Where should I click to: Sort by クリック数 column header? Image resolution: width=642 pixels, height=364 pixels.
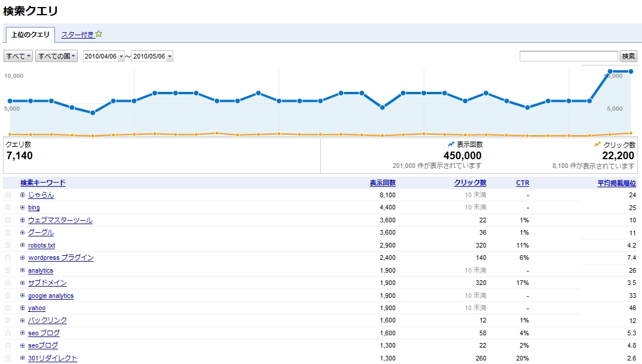(x=470, y=183)
